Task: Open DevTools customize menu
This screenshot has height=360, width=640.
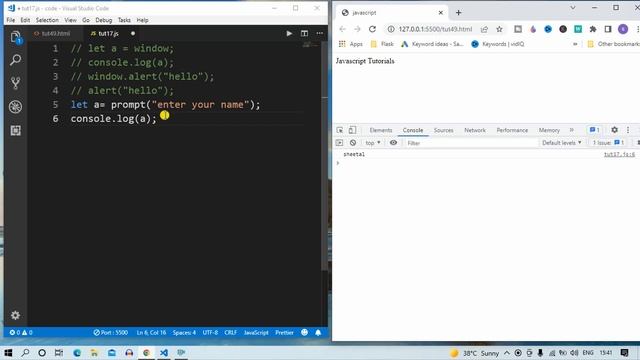Action: pos(628,130)
